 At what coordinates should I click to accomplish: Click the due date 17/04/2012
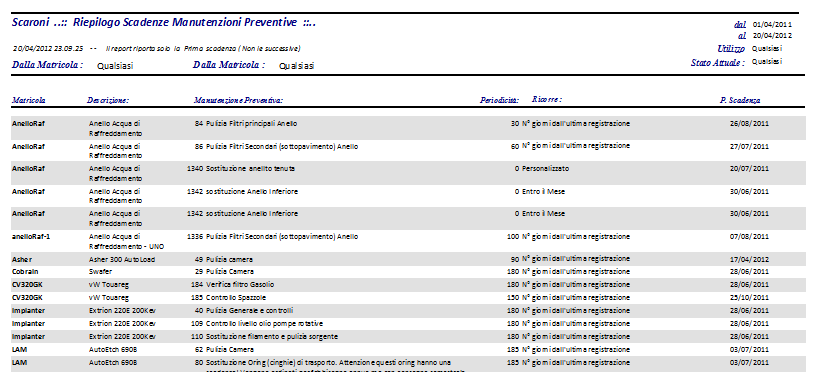[749, 259]
